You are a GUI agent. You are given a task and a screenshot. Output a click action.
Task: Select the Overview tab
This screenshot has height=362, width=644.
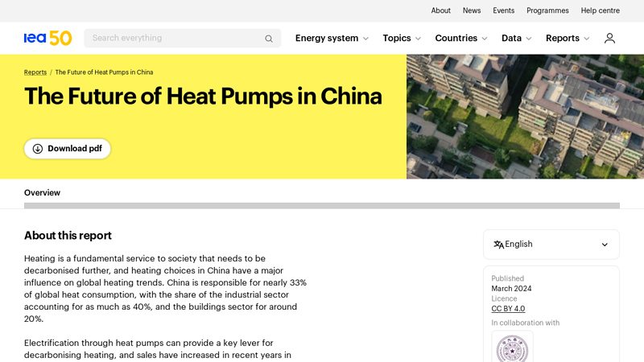(42, 193)
